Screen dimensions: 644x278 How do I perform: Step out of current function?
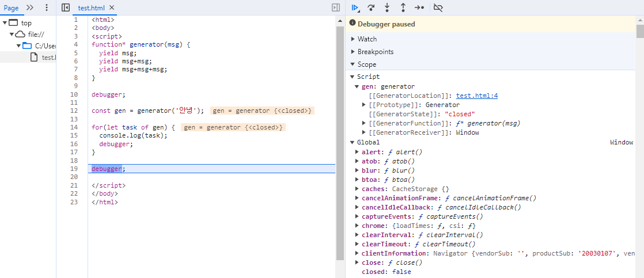[403, 7]
